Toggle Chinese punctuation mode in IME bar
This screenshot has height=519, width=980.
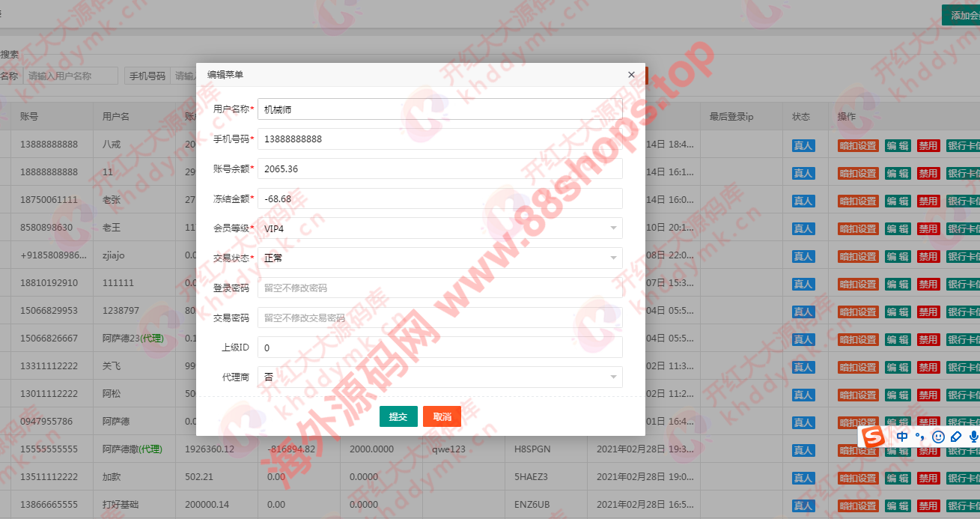(920, 437)
